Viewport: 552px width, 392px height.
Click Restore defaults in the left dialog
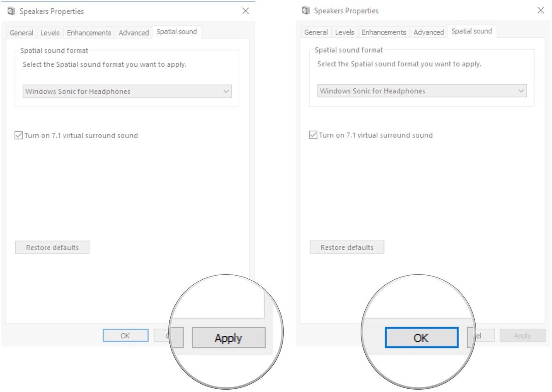pos(52,247)
